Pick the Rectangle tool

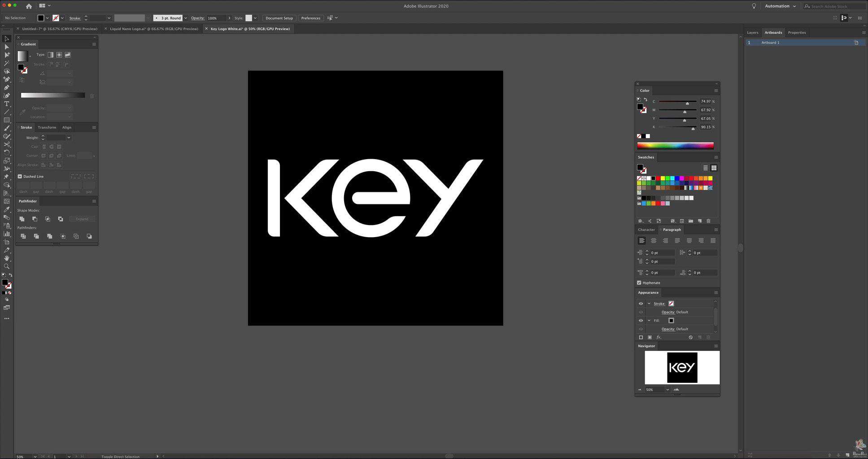pyautogui.click(x=7, y=120)
